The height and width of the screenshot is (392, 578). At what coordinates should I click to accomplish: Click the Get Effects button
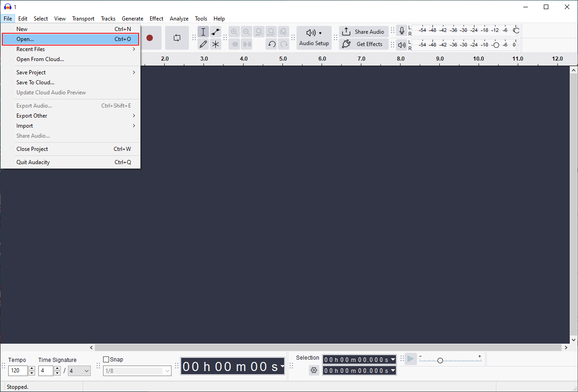point(364,44)
